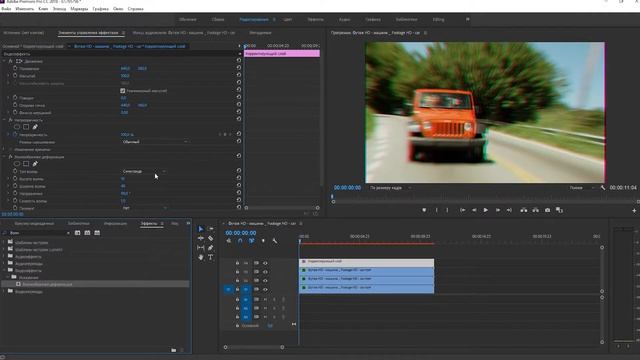Filter accelerated effects in Effects panel

78,233
